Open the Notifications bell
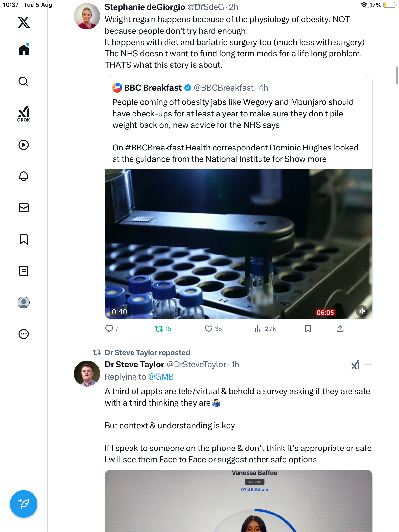 (24, 176)
